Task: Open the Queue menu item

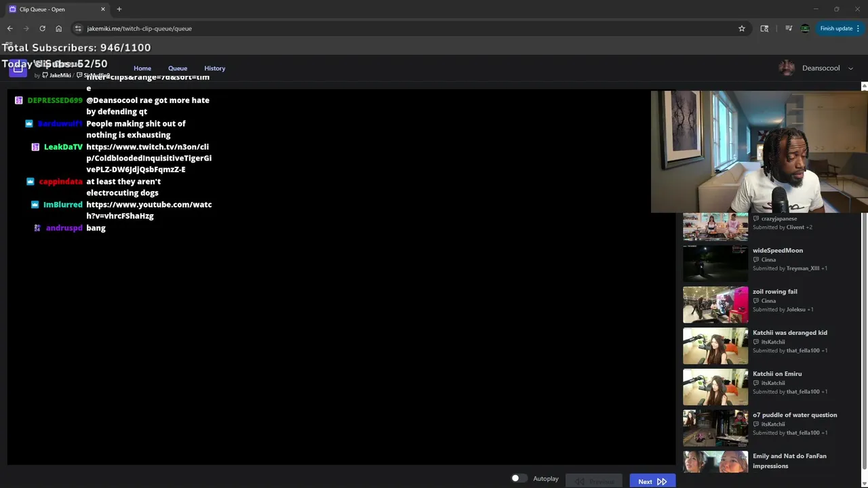Action: click(x=178, y=68)
